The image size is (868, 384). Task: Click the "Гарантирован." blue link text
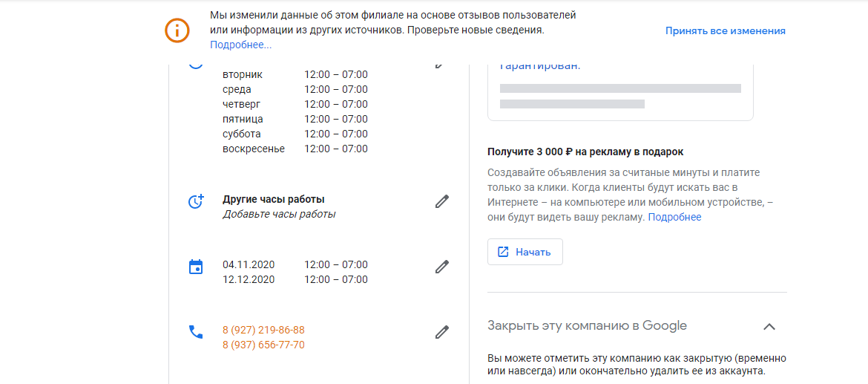tap(540, 66)
